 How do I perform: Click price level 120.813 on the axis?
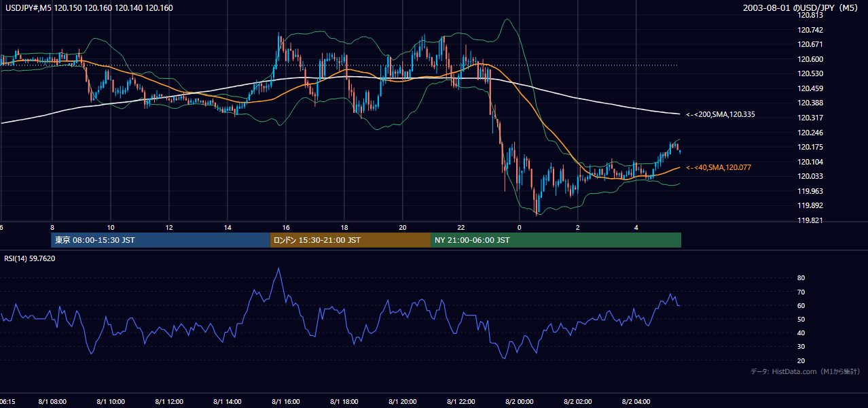[x=811, y=16]
